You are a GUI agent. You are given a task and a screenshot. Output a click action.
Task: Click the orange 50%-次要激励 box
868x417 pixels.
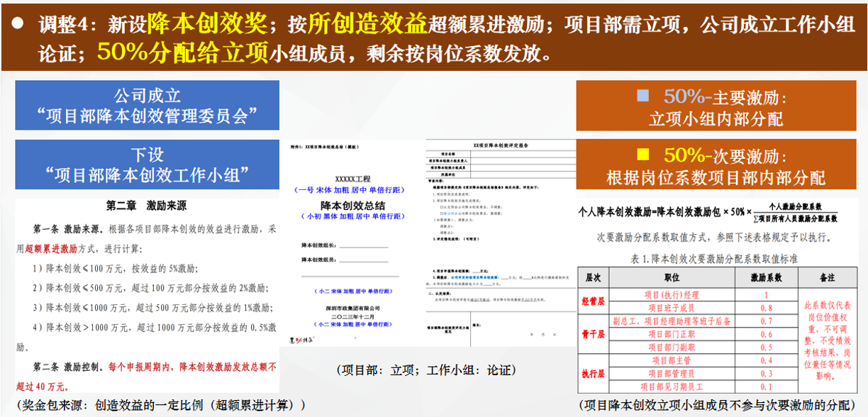716,165
